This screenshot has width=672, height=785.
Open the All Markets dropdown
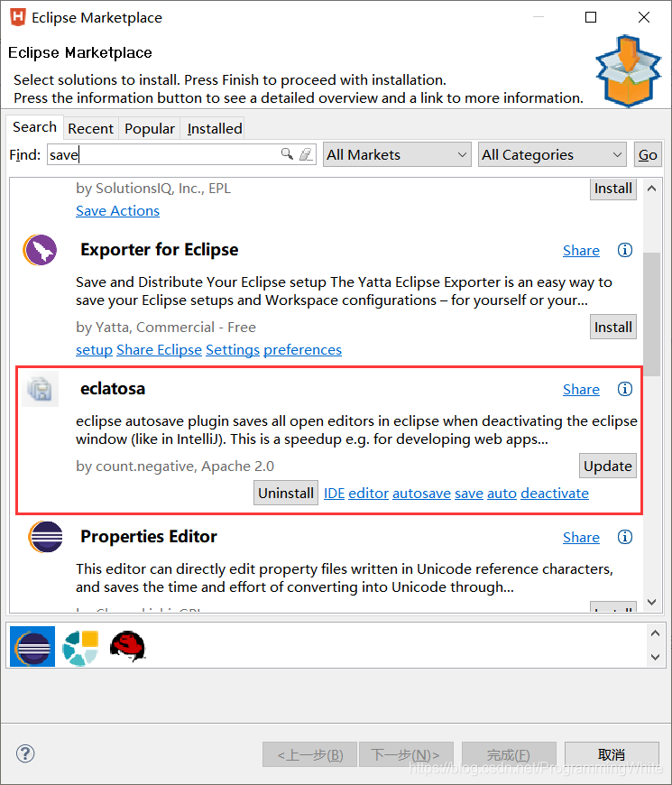coord(397,154)
